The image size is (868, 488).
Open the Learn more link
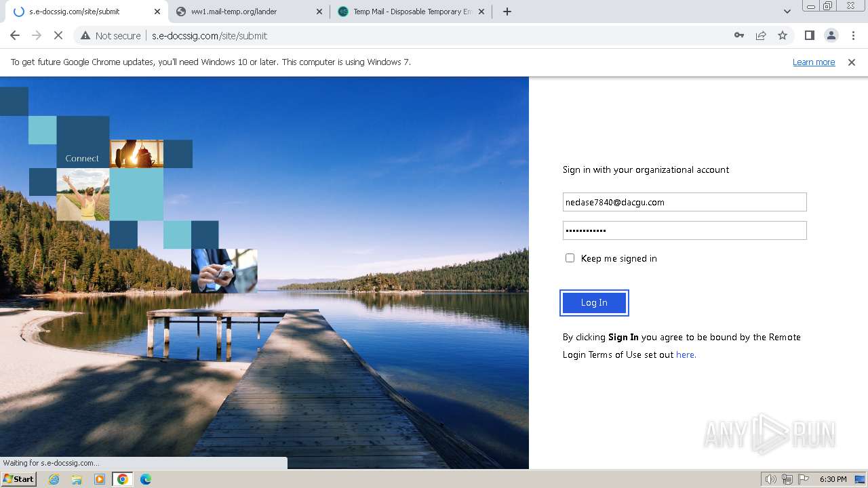tap(814, 62)
